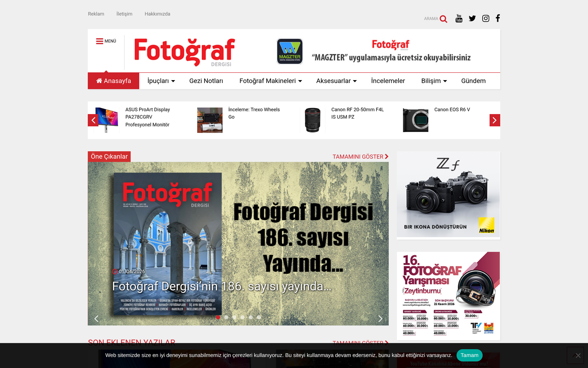
Task: Click the previous arrow of the news ticker
Action: click(93, 120)
